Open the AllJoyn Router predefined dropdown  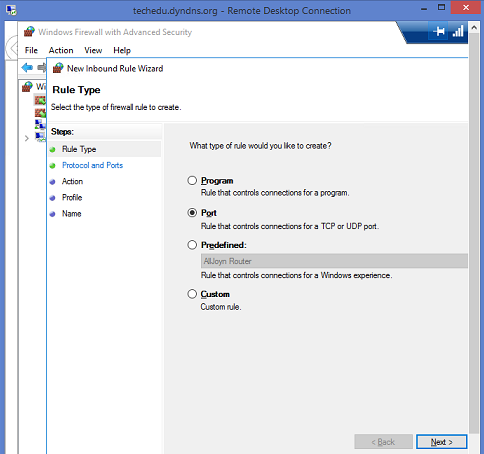click(x=334, y=261)
